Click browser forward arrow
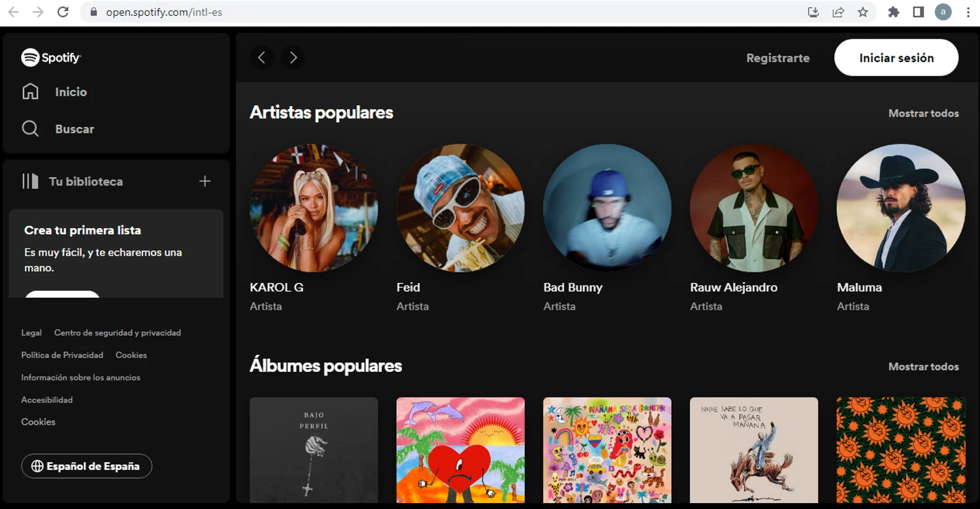This screenshot has width=980, height=509. click(38, 12)
